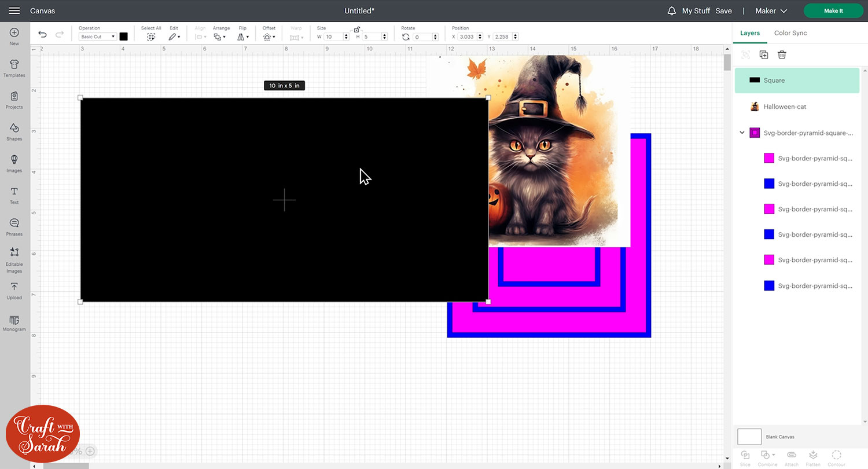
Task: Delete the selected layer with the trash icon
Action: point(782,54)
